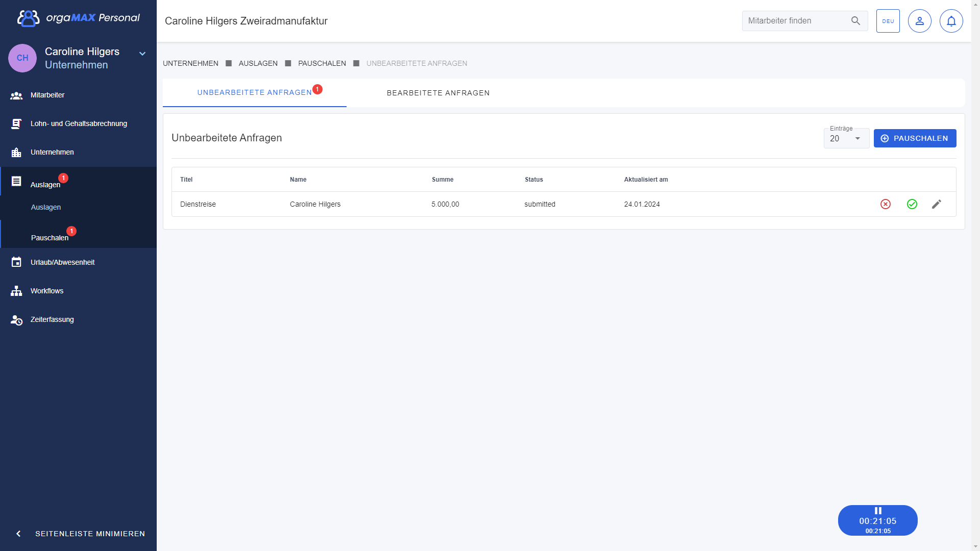Pause the time tracking timer
This screenshot has height=551, width=980.
[x=878, y=511]
